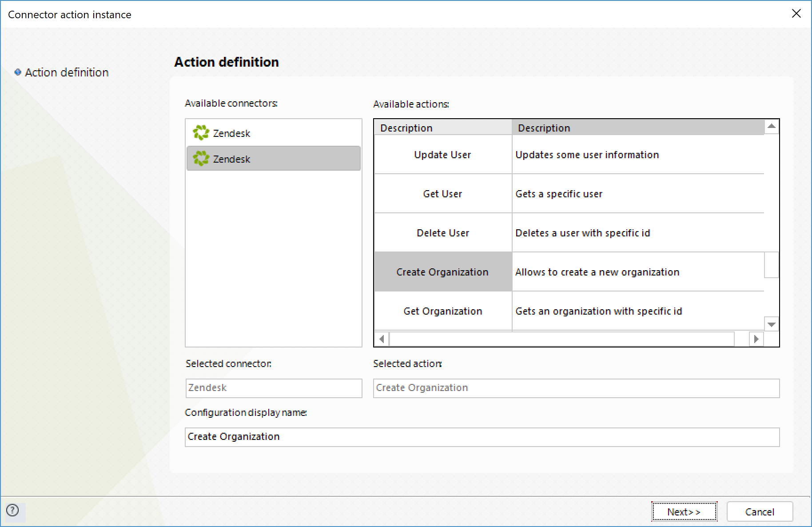Screen dimensions: 812x527
Task: Click the horizontal scrollbar track in actions list
Action: (561, 339)
